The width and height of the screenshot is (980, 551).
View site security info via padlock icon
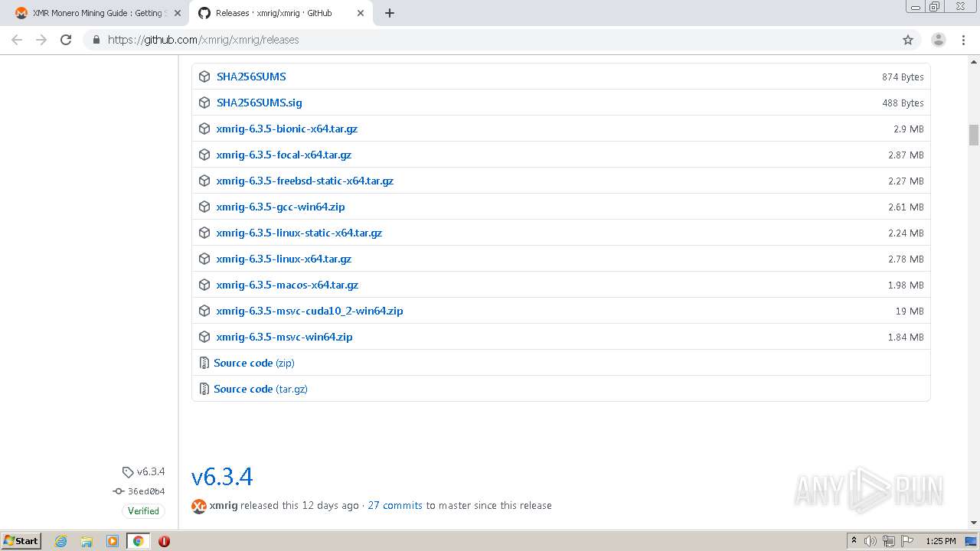96,40
